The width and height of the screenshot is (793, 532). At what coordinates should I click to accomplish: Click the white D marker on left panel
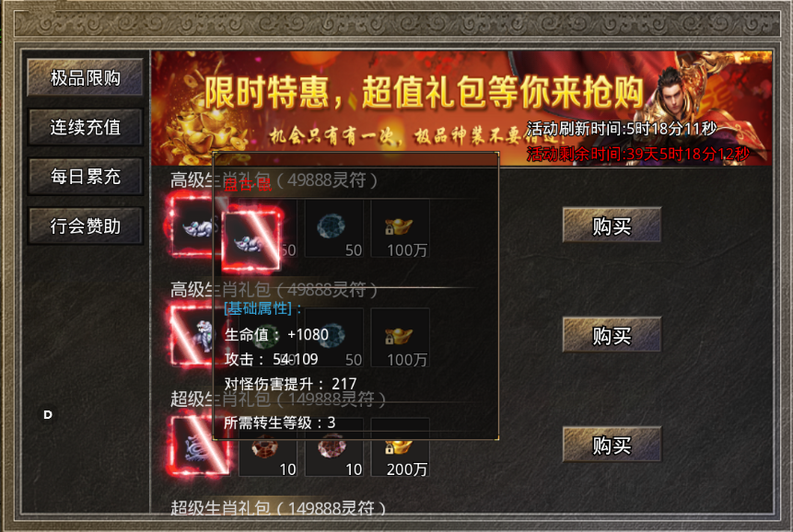(48, 415)
